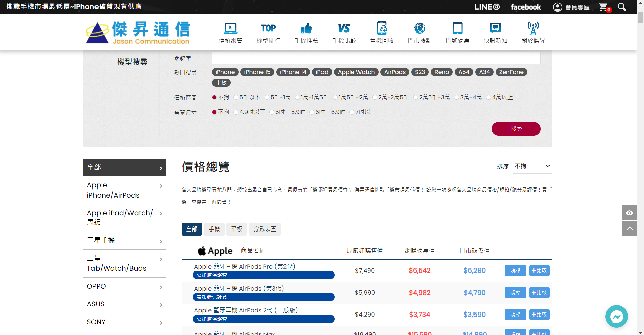Click the eye icon on right edge

629,213
